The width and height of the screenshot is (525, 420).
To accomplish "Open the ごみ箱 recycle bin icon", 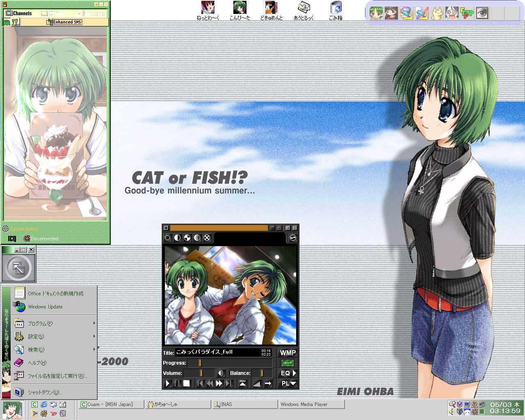I will click(x=336, y=10).
